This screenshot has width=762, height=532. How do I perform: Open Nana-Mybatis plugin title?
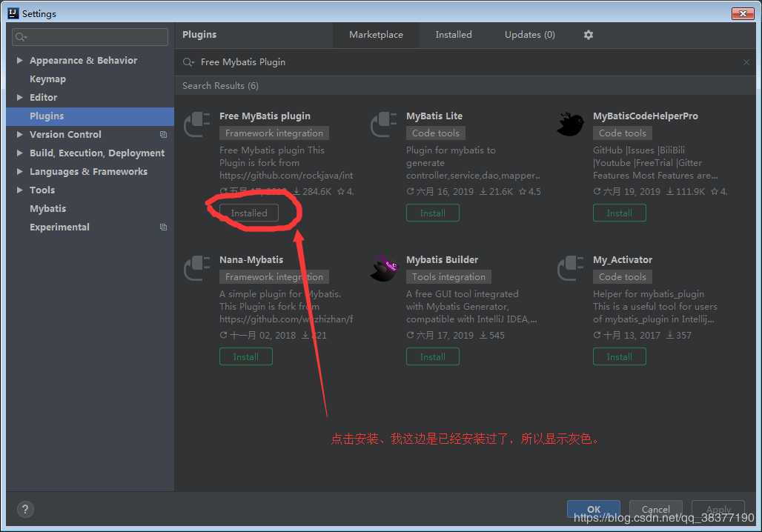point(251,260)
